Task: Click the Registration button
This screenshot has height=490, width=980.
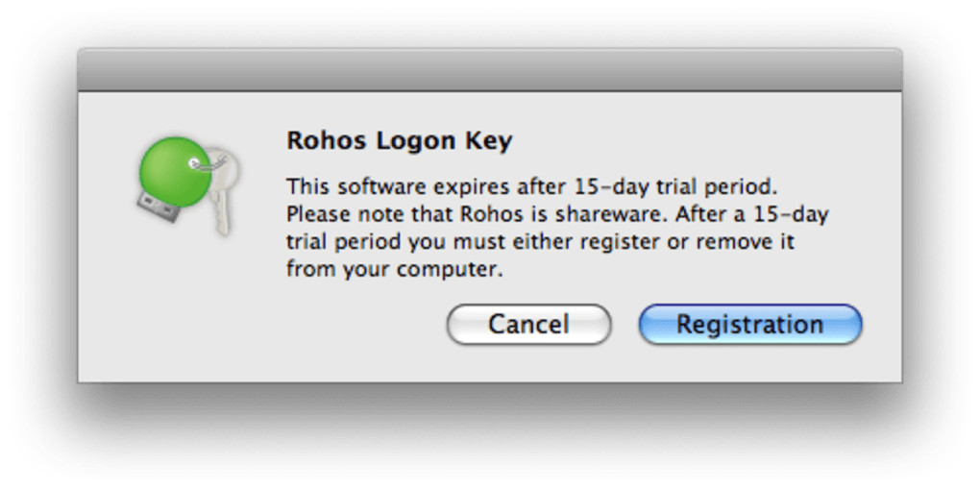Action: tap(749, 325)
